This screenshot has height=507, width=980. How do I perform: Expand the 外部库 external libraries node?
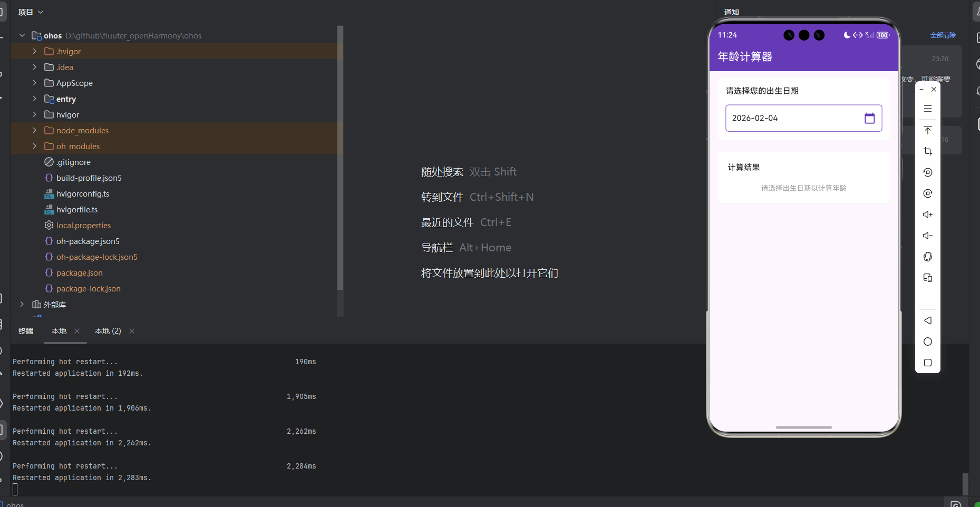pos(22,304)
